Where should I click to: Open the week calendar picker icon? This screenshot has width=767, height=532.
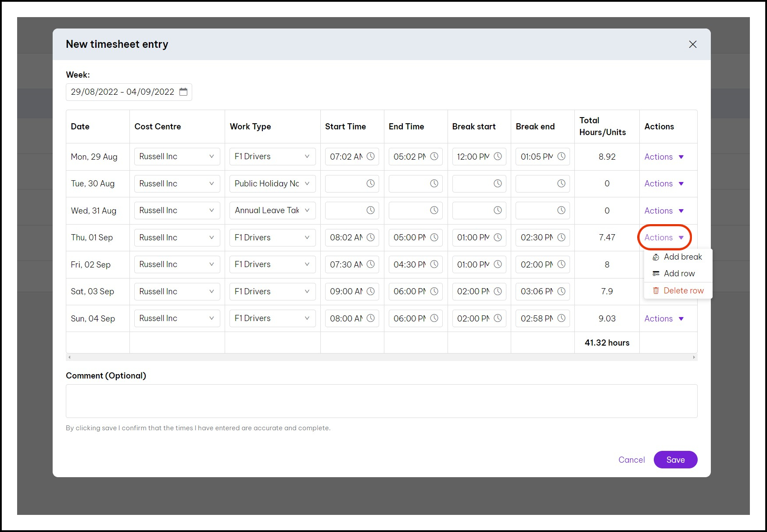tap(183, 92)
